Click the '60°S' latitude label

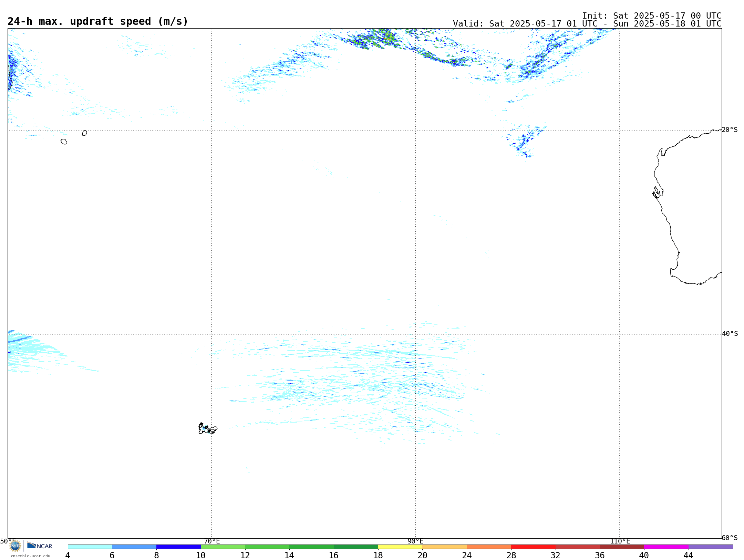pos(730,538)
